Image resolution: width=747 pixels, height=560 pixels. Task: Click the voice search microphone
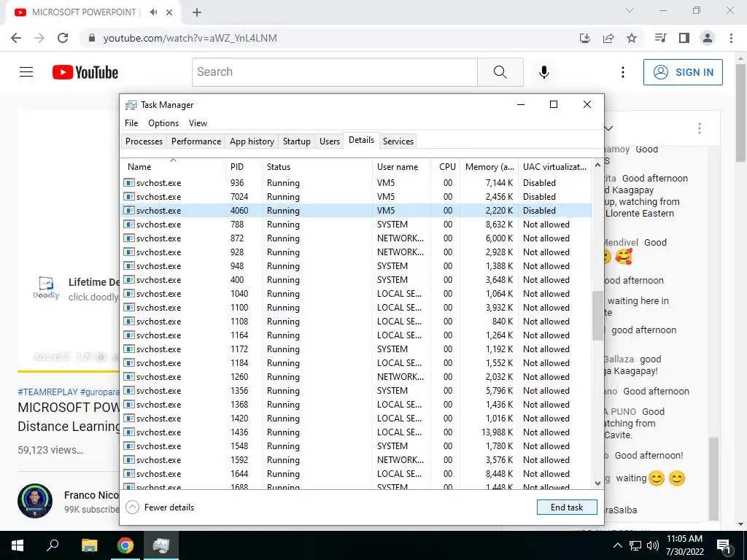point(544,72)
